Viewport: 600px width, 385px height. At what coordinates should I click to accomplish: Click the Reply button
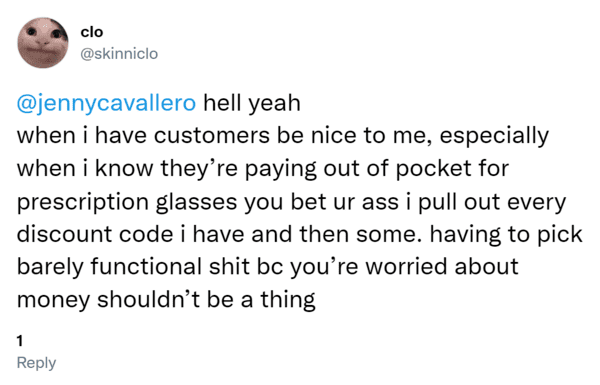(x=36, y=363)
